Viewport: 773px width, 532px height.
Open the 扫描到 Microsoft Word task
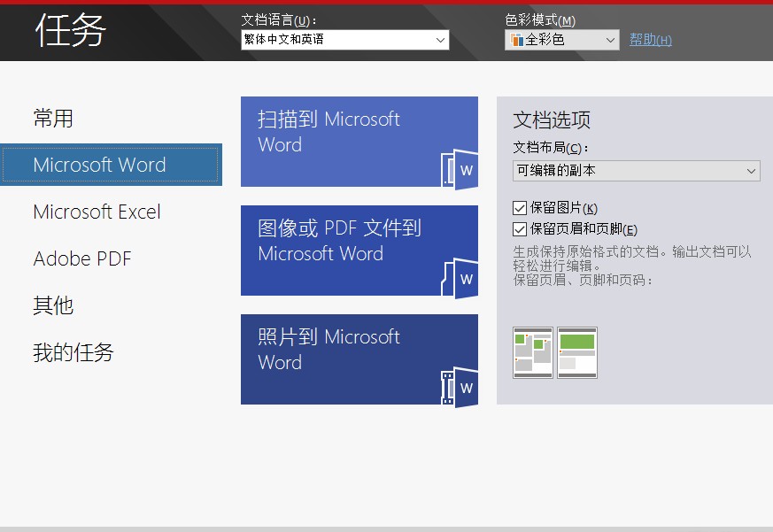359,142
